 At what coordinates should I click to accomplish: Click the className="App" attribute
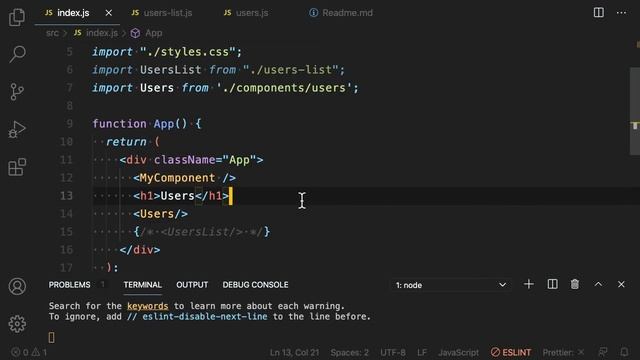point(205,160)
